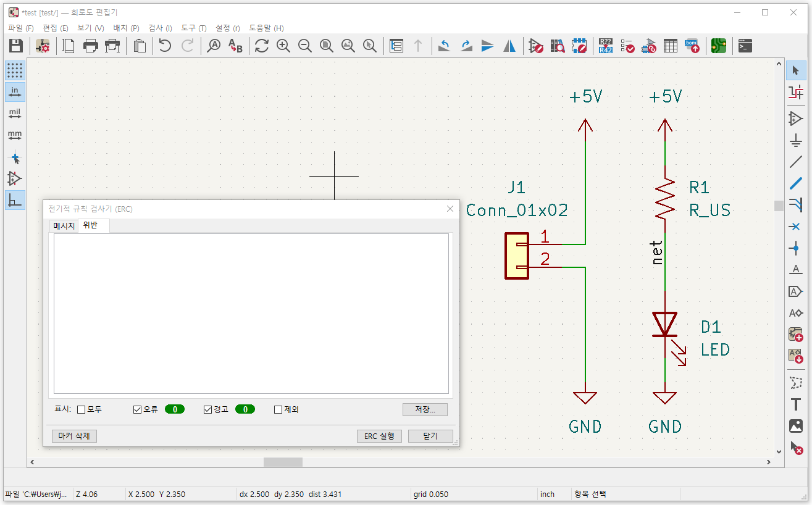Select the add symbol tool
The height and width of the screenshot is (505, 812).
(796, 119)
